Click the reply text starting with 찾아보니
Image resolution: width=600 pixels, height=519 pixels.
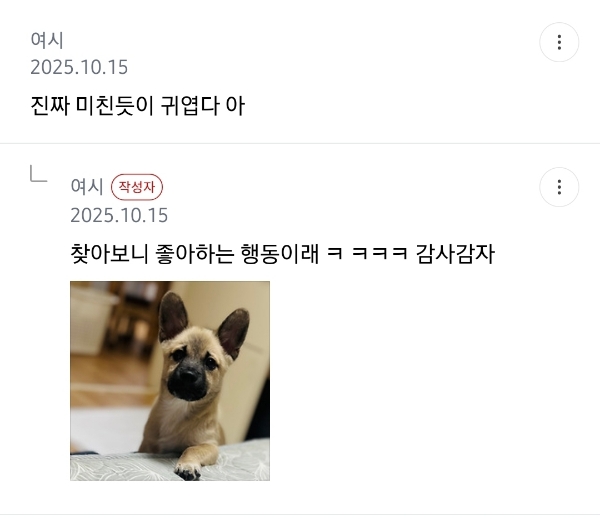click(x=282, y=253)
